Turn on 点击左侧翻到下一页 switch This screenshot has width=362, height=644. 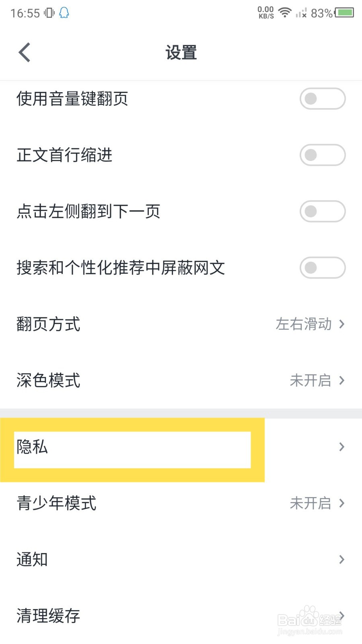(x=323, y=211)
